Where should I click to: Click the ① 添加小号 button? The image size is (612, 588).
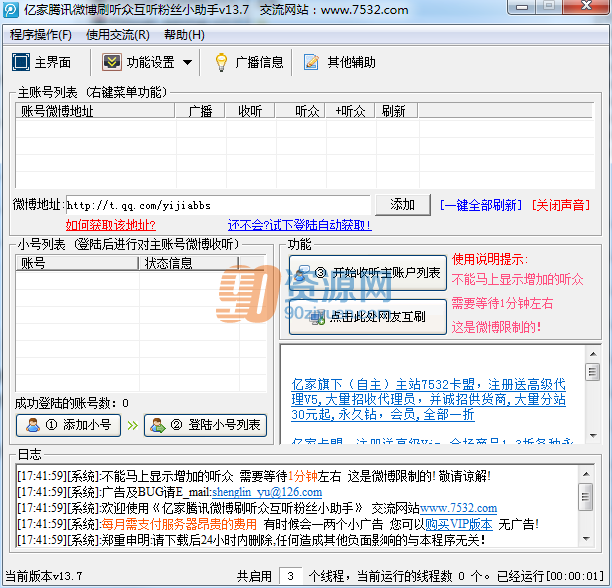pyautogui.click(x=68, y=425)
